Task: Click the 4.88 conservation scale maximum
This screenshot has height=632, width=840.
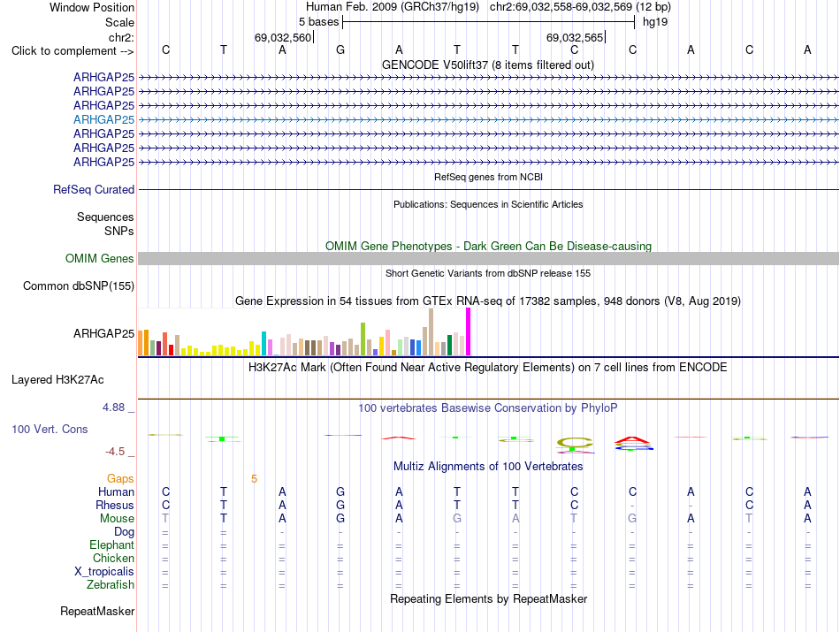Action: click(114, 407)
